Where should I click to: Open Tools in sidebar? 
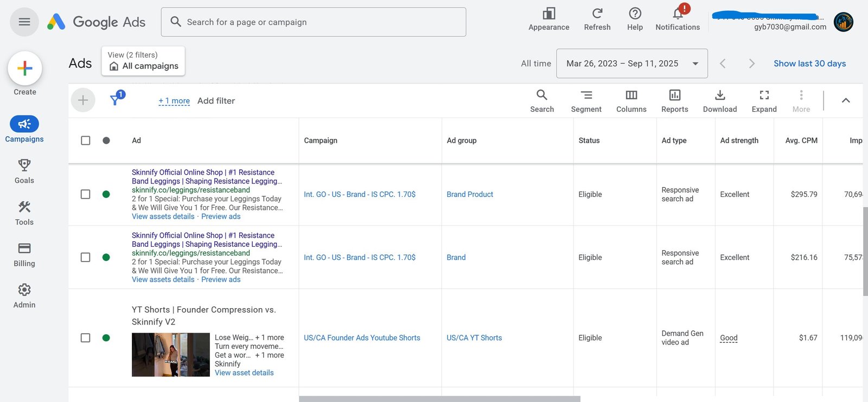tap(24, 213)
